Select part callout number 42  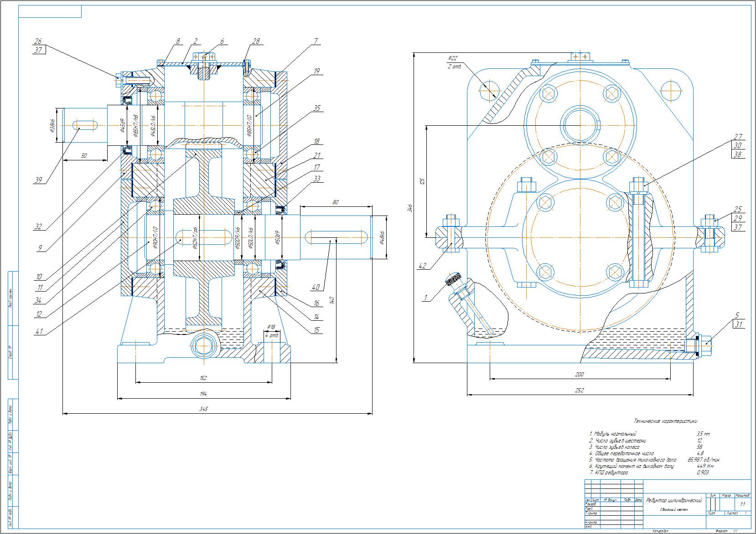pyautogui.click(x=423, y=266)
